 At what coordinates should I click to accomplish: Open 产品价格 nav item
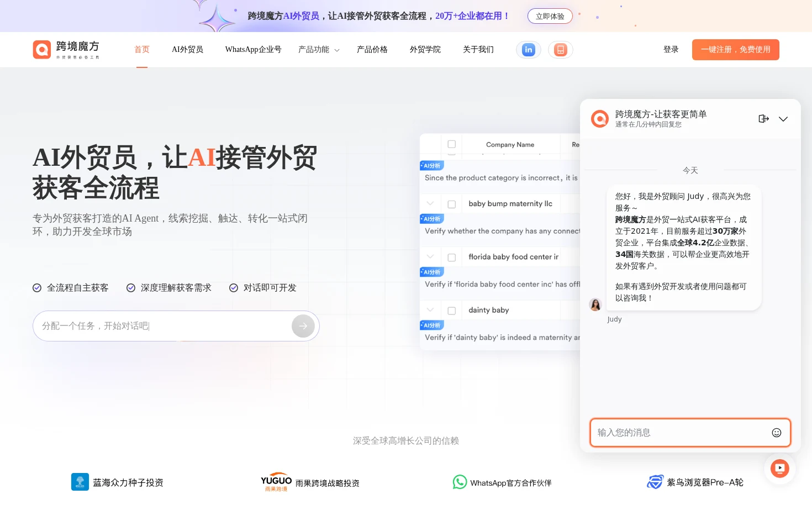click(x=372, y=50)
